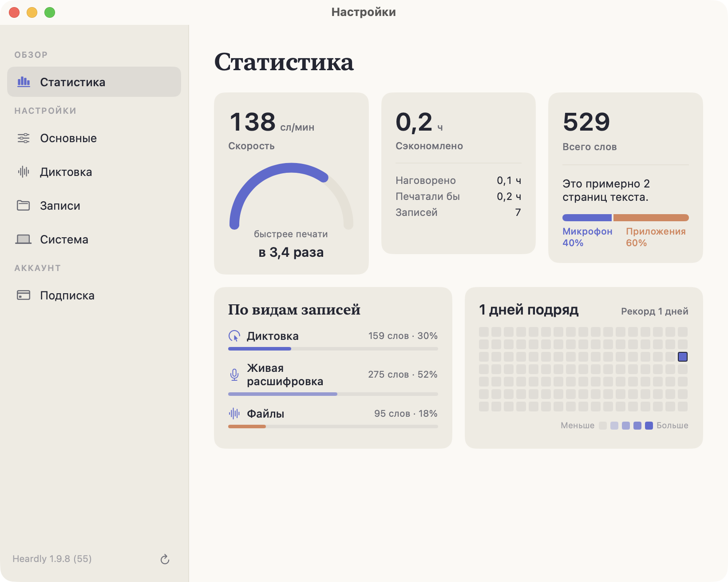Click the Печатали бы row label

click(427, 196)
